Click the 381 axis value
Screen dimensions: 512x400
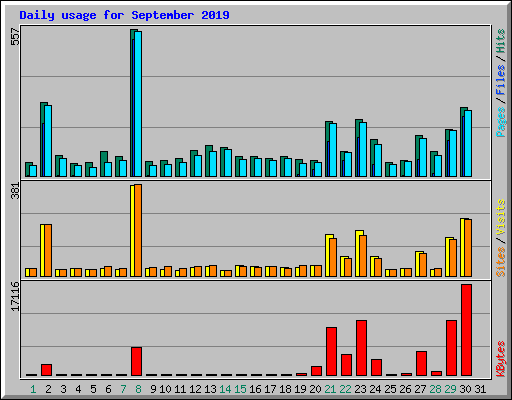15,191
